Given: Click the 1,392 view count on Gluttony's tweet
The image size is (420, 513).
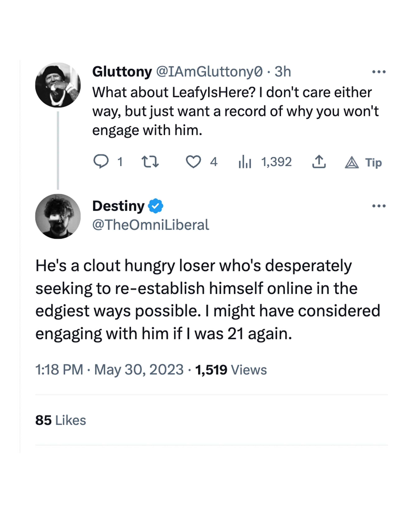Looking at the screenshot, I should click(276, 162).
